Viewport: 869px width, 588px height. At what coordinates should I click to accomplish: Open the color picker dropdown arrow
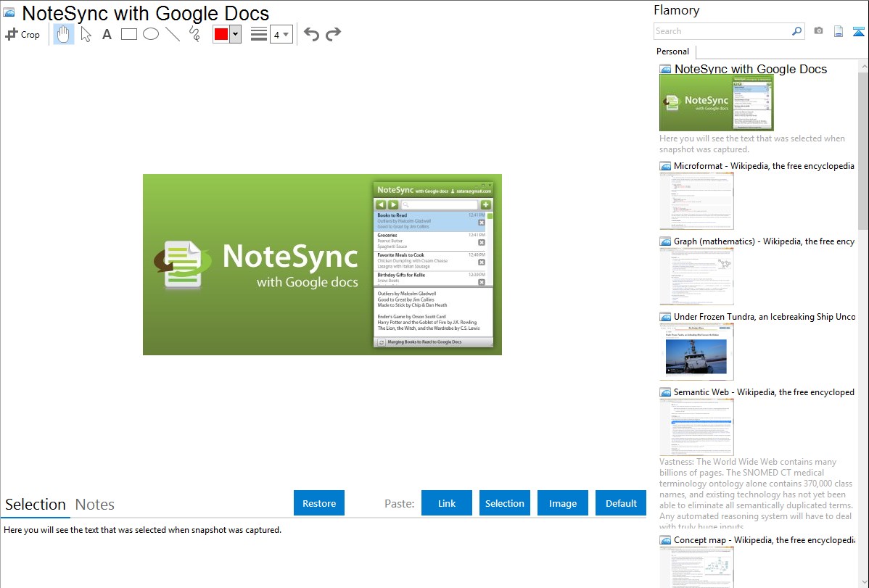click(x=235, y=34)
